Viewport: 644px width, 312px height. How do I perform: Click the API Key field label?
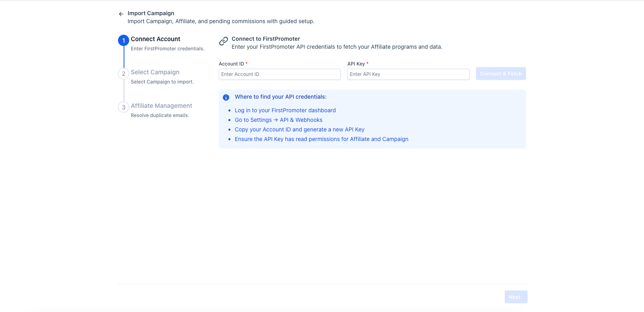click(356, 64)
